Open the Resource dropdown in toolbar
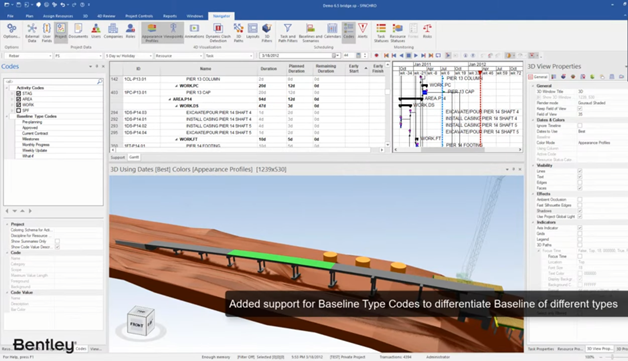Image resolution: width=628 pixels, height=361 pixels. pos(178,56)
